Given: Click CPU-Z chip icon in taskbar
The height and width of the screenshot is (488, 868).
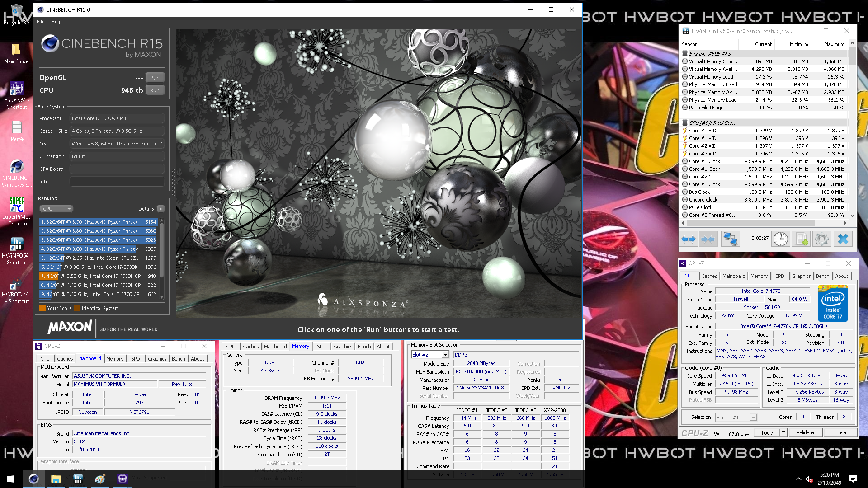Looking at the screenshot, I should [x=122, y=479].
